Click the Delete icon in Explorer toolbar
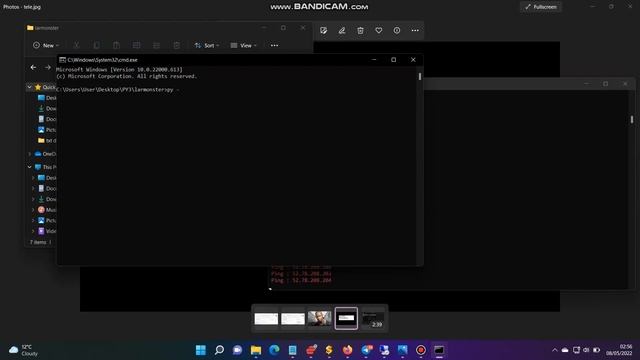 pos(177,45)
